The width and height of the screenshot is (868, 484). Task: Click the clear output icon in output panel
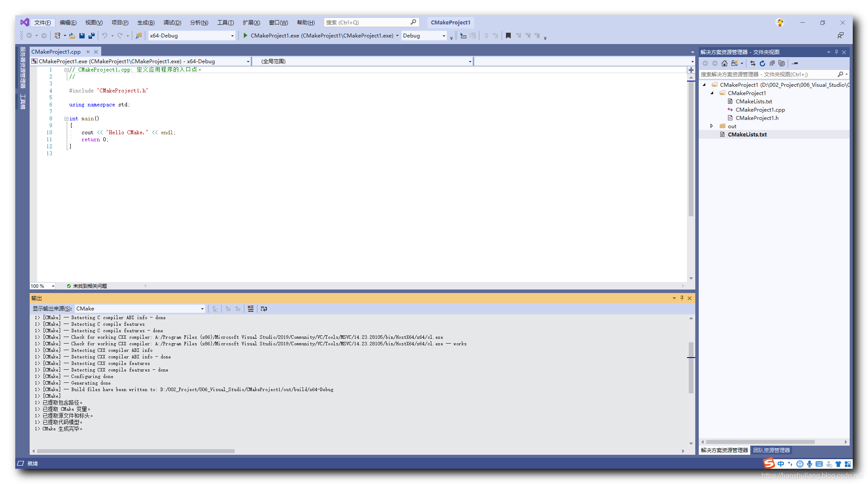tap(251, 308)
